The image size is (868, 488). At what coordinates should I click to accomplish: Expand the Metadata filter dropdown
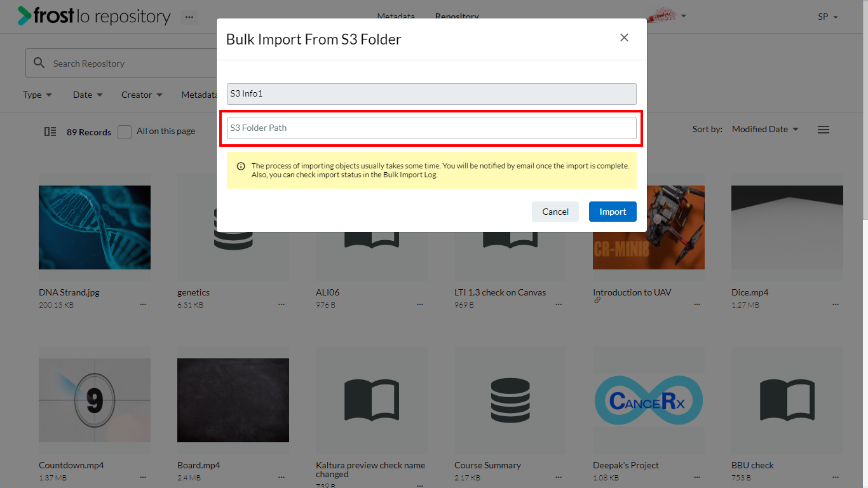[199, 95]
